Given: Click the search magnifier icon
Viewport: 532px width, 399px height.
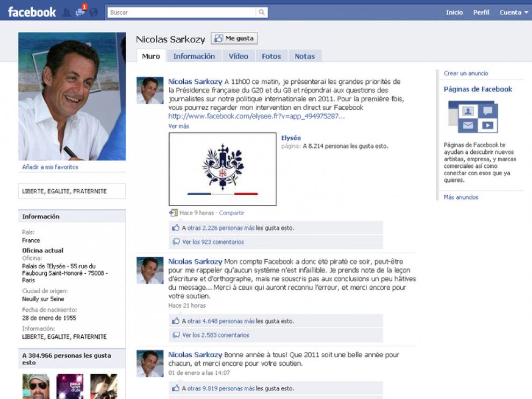Looking at the screenshot, I should pos(262,12).
